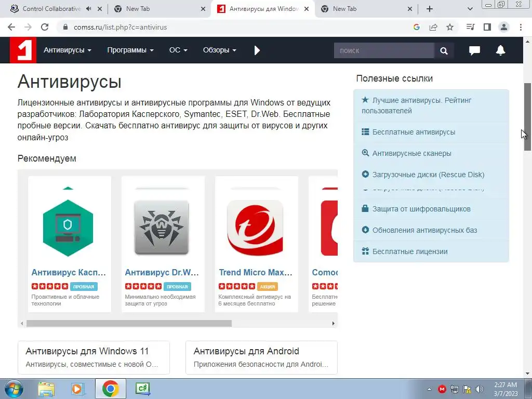Viewport: 532px width, 399px height.
Task: Open the C# application taskbar icon
Action: pyautogui.click(x=143, y=389)
